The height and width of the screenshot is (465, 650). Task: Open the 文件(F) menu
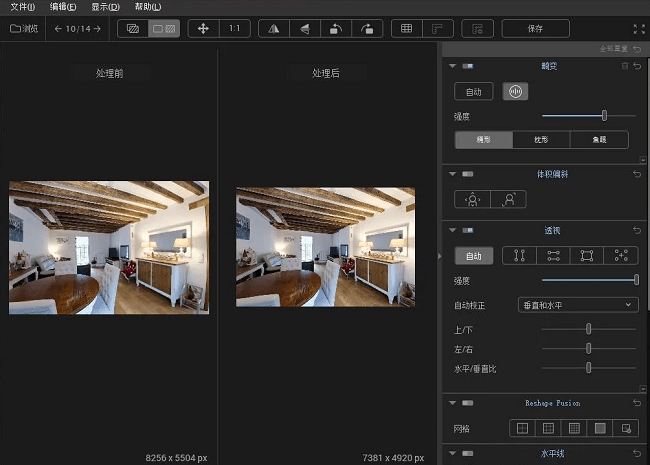click(x=23, y=7)
